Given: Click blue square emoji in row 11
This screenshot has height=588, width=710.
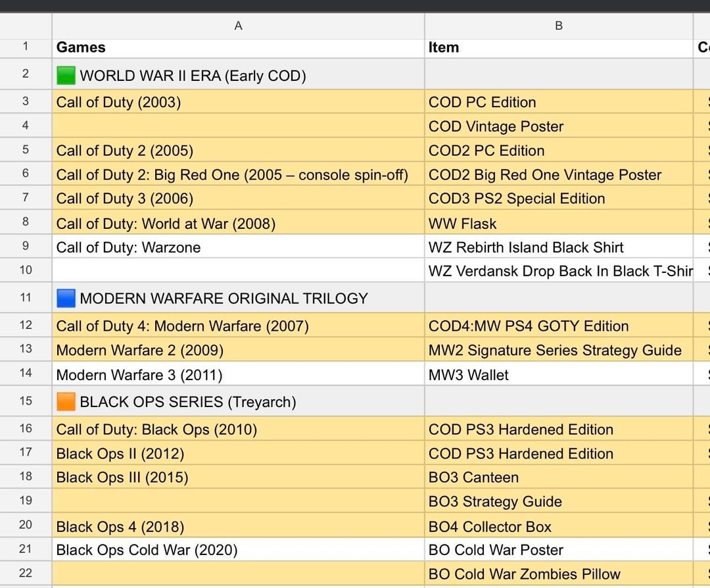Looking at the screenshot, I should 66,299.
